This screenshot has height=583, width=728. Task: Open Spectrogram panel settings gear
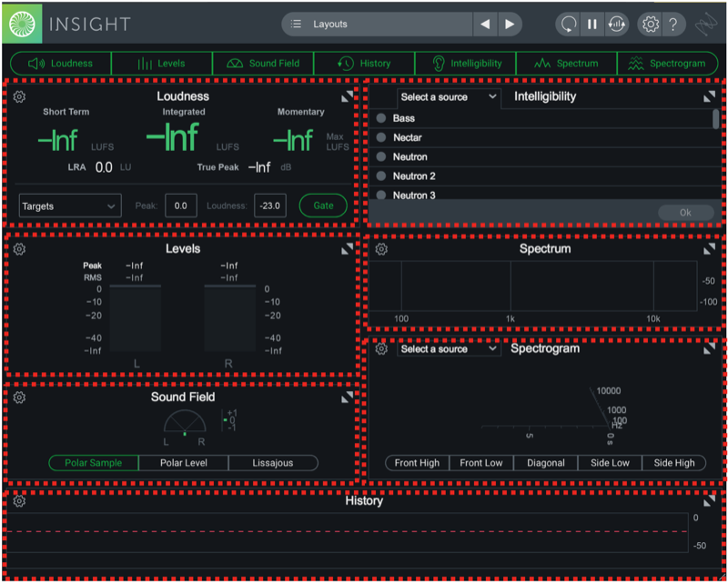point(381,349)
